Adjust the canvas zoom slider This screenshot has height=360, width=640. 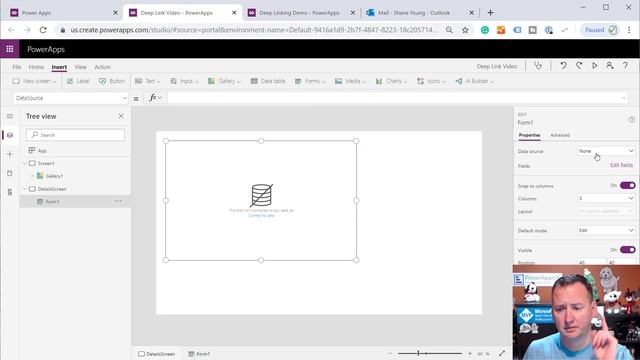[430, 353]
